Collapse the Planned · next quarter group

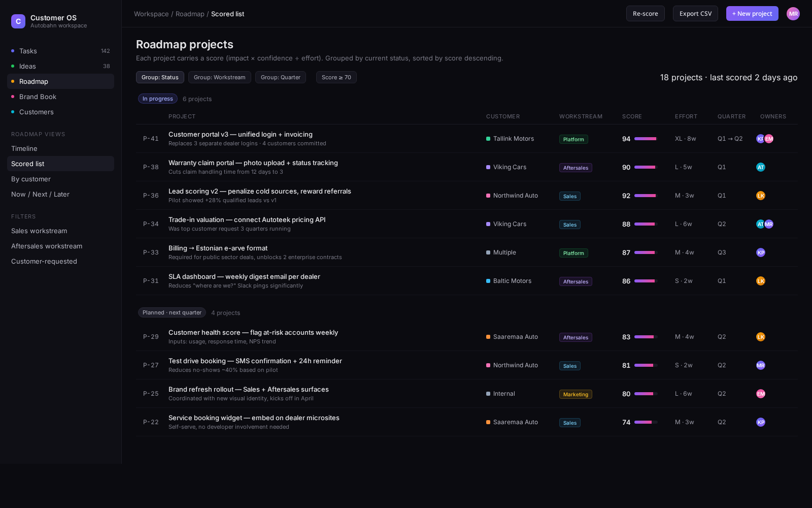(172, 312)
